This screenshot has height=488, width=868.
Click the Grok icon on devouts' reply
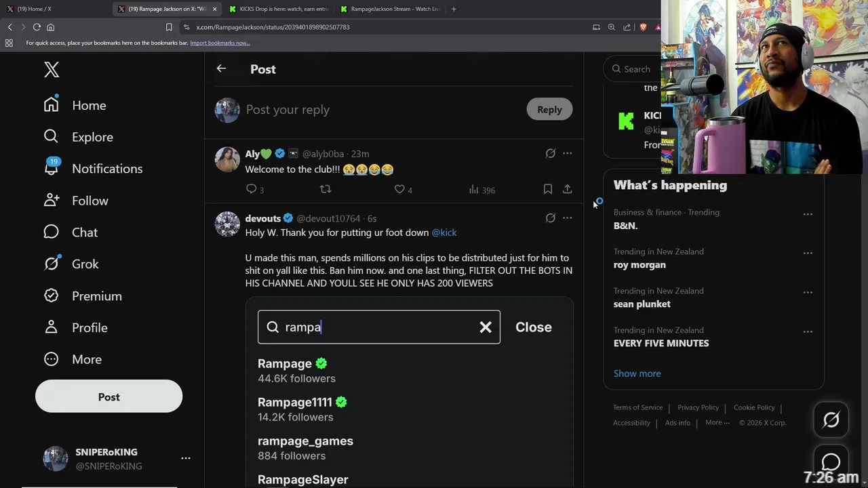tap(551, 218)
